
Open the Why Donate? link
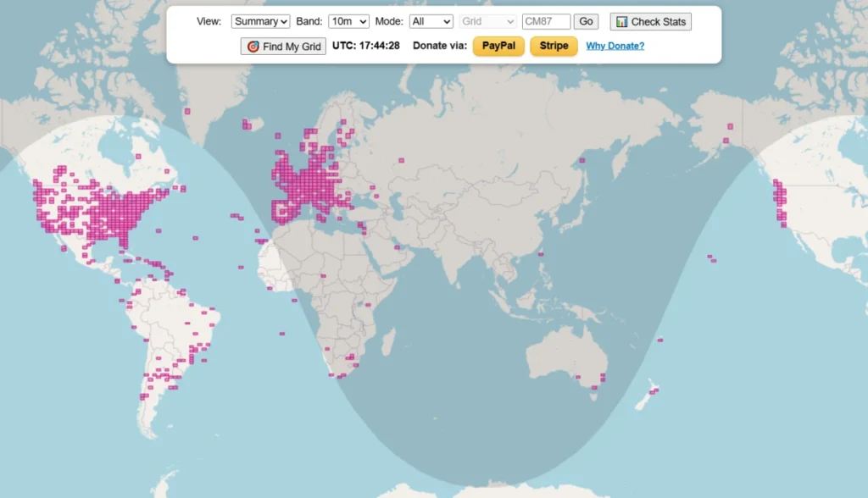coord(615,46)
